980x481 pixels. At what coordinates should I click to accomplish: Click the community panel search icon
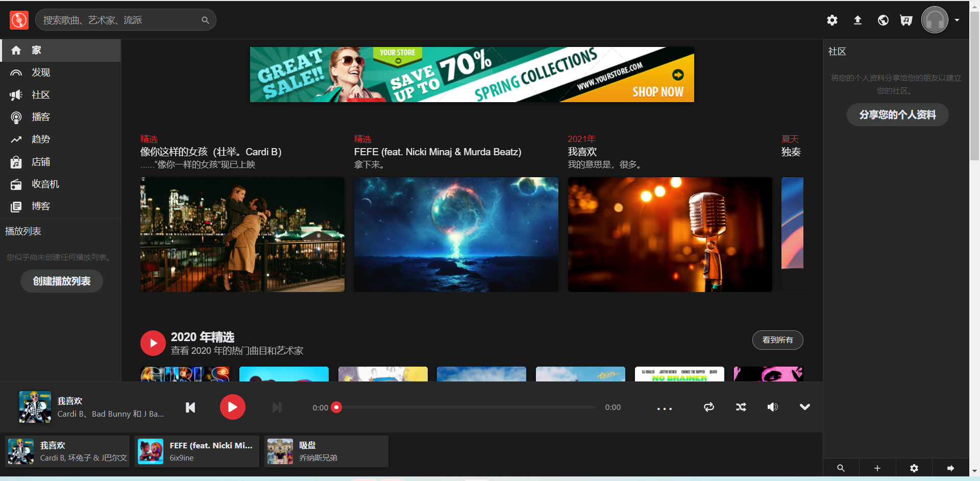pos(841,468)
